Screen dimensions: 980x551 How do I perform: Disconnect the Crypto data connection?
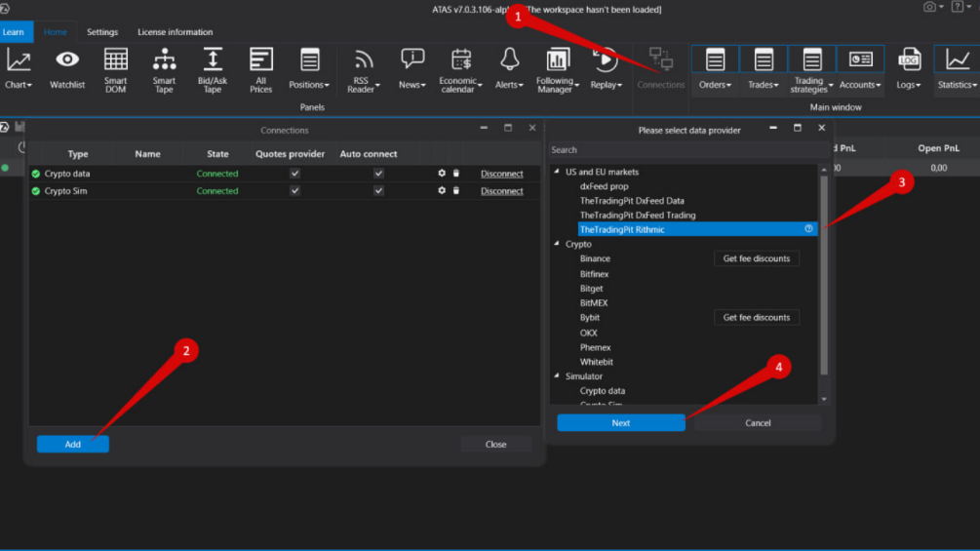(502, 174)
